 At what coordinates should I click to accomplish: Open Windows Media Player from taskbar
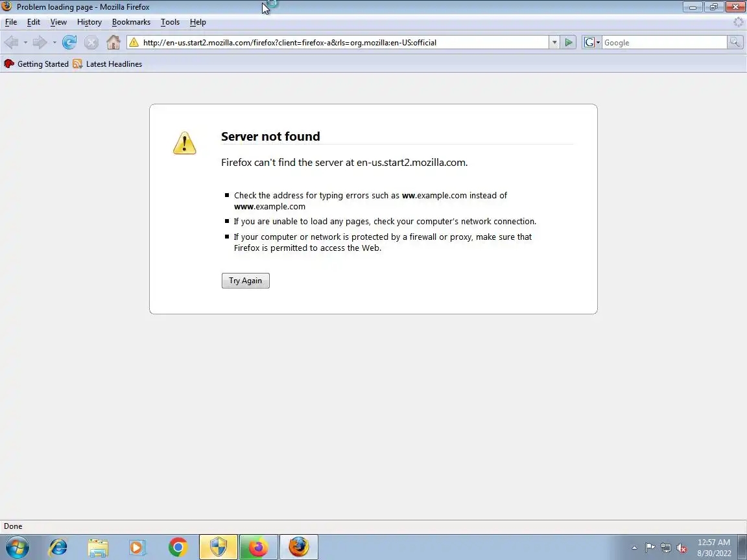[137, 548]
